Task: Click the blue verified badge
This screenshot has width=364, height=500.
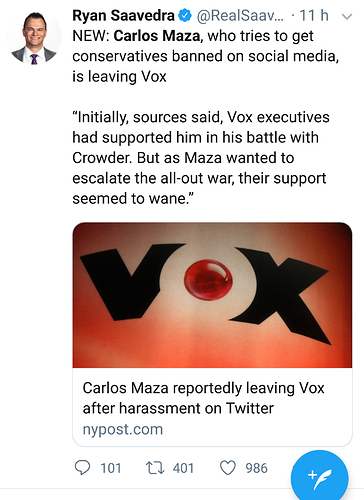Action: (185, 16)
